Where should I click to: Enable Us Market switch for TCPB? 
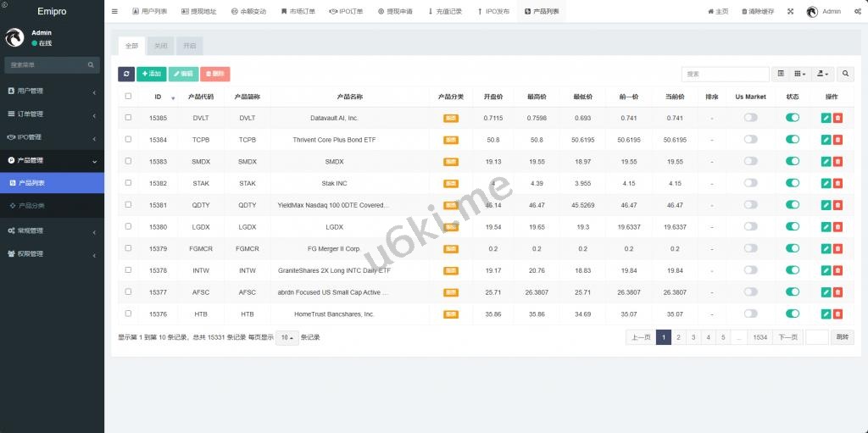pos(750,140)
